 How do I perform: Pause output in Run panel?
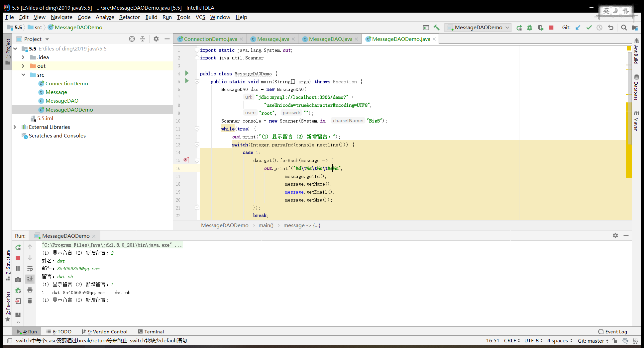(18, 268)
